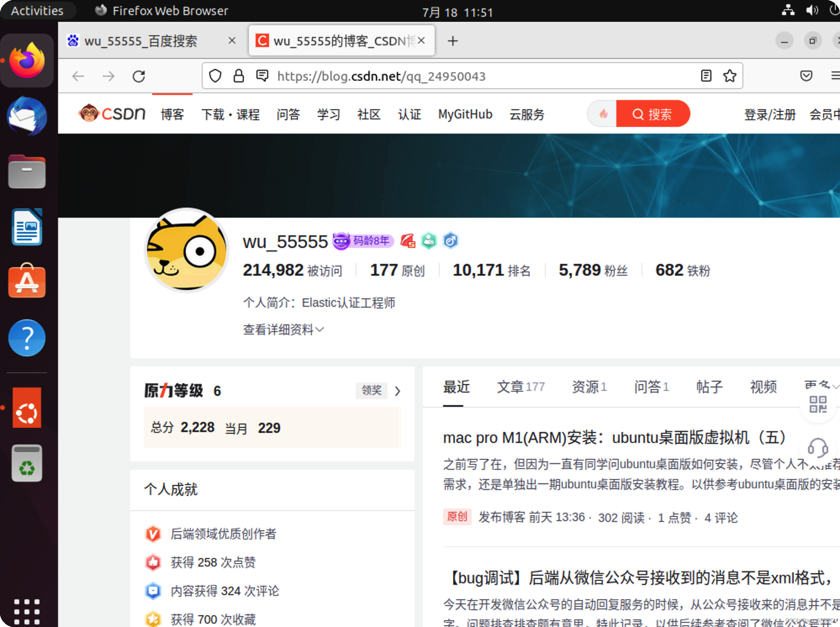This screenshot has height=627, width=840.
Task: Open the tracking protection shield icon
Action: 215,76
